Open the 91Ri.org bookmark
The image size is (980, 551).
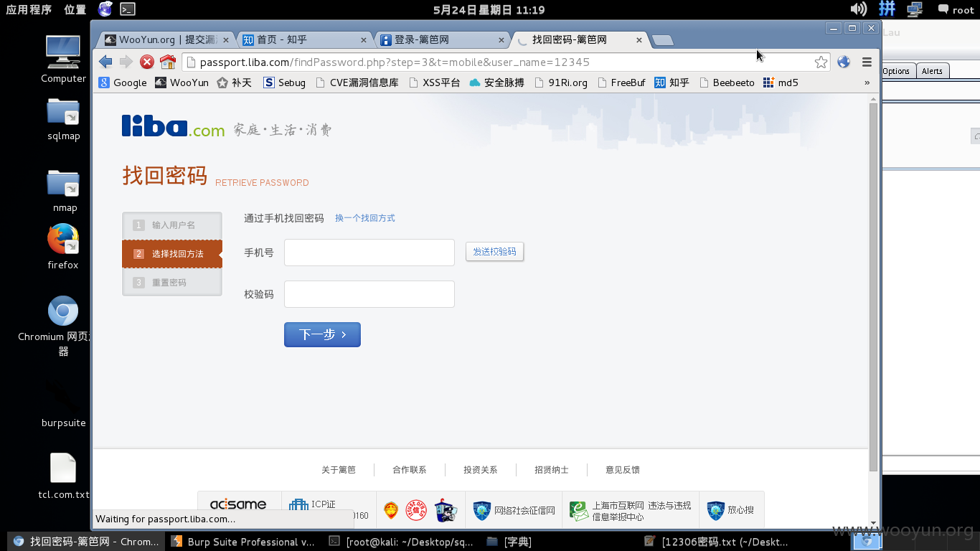pos(560,83)
